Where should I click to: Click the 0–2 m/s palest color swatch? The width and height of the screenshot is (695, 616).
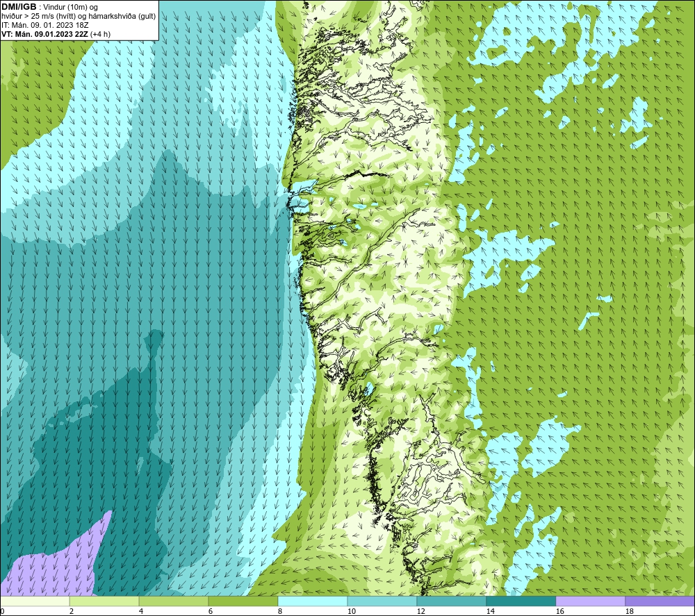[35, 601]
